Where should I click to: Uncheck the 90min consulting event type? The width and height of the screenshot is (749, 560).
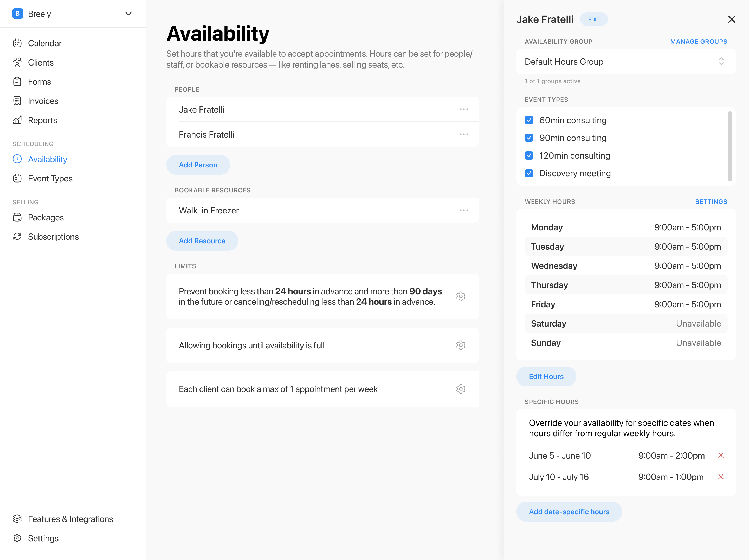(529, 138)
